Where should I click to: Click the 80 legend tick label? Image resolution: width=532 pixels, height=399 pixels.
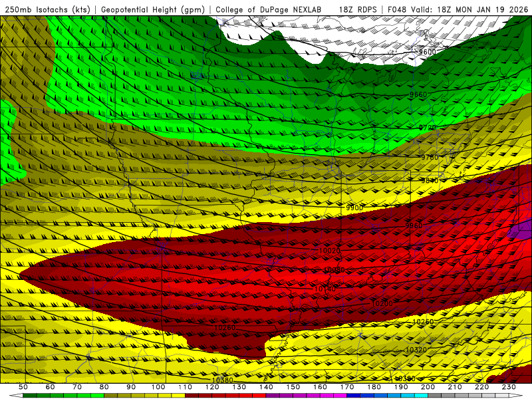(x=104, y=387)
